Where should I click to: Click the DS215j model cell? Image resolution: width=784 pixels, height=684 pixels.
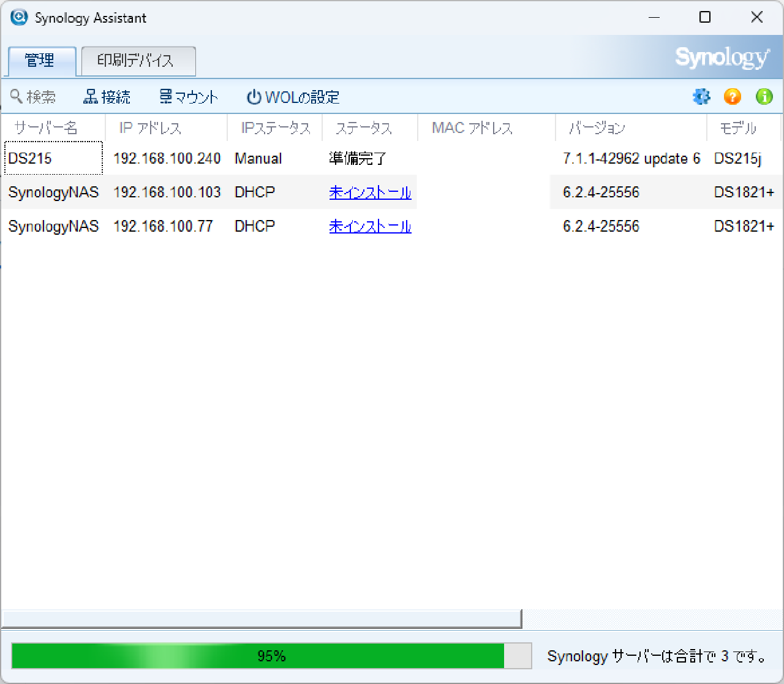737,159
